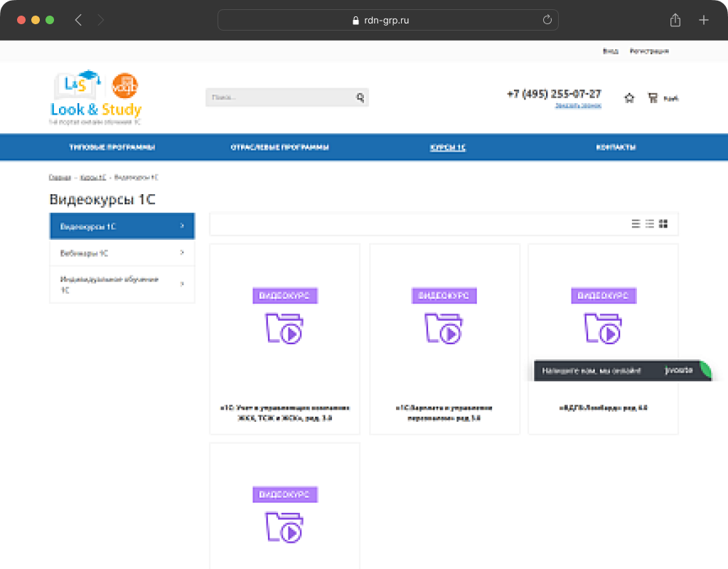Open a new browser tab
The image size is (728, 569).
tap(704, 20)
